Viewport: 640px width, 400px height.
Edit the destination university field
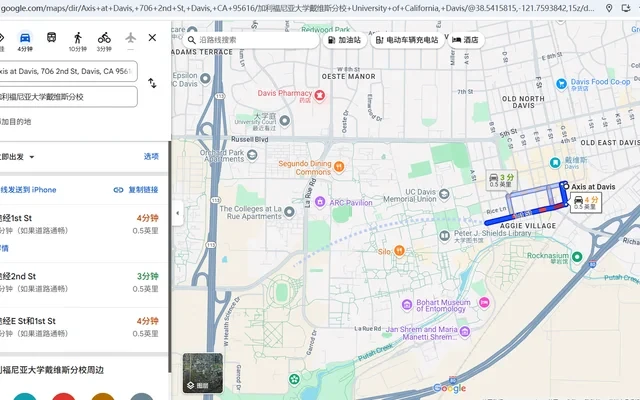(x=68, y=97)
